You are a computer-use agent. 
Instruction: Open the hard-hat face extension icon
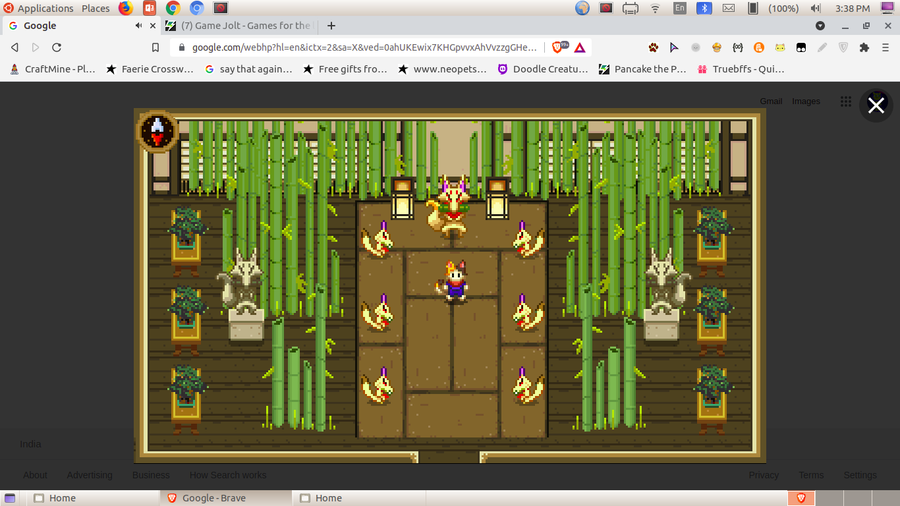coord(716,48)
